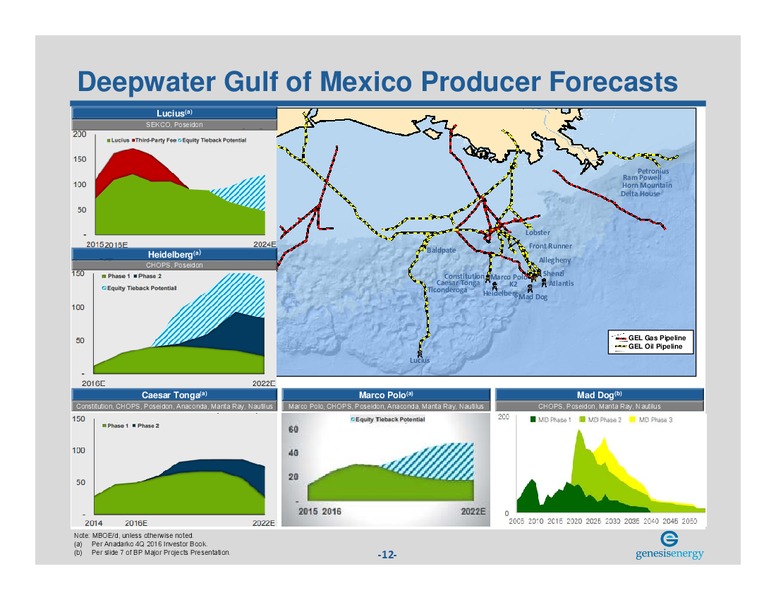The image size is (776, 600).
Task: Click the 'Phase 2' legend label in the Heidelberg chart
Action: [x=150, y=276]
